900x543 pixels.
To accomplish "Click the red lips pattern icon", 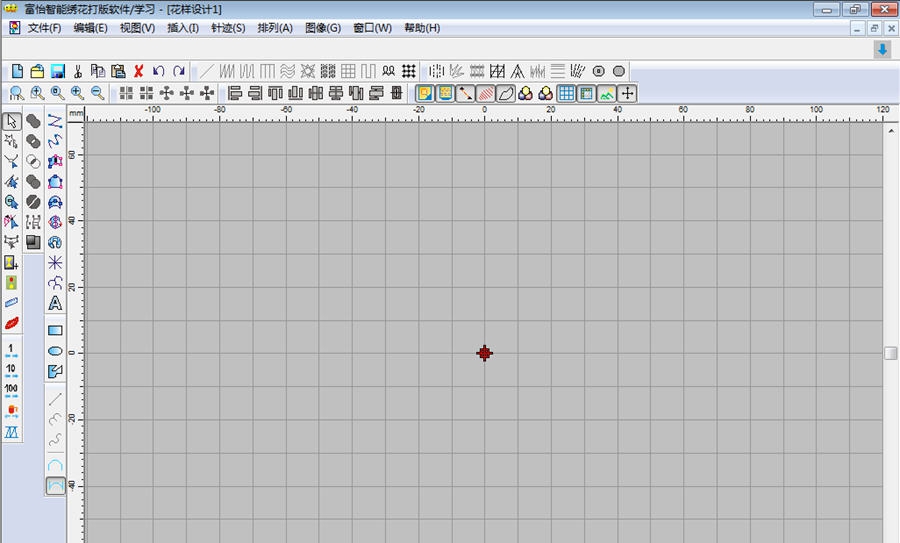I will [11, 323].
